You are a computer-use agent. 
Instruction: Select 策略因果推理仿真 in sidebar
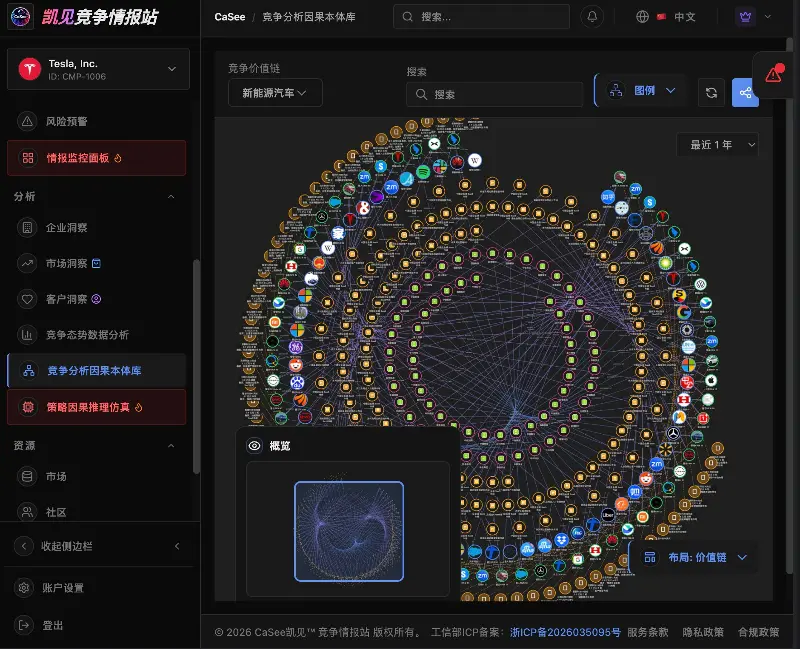96,407
